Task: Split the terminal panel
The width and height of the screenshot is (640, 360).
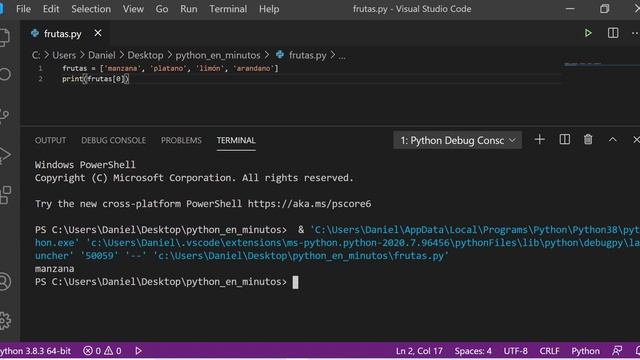Action: 564,140
